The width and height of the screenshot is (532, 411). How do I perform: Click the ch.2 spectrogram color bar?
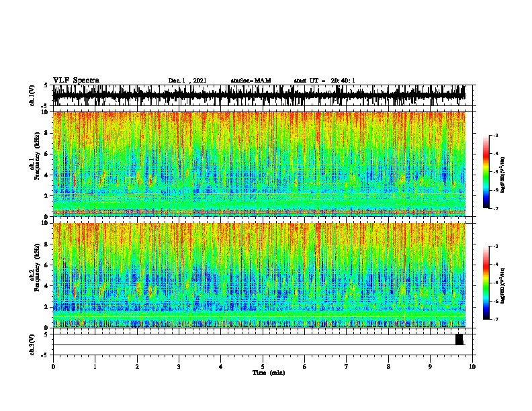[486, 283]
